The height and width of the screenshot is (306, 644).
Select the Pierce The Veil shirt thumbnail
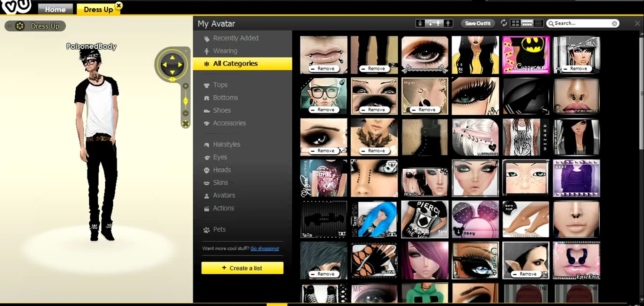tap(425, 219)
